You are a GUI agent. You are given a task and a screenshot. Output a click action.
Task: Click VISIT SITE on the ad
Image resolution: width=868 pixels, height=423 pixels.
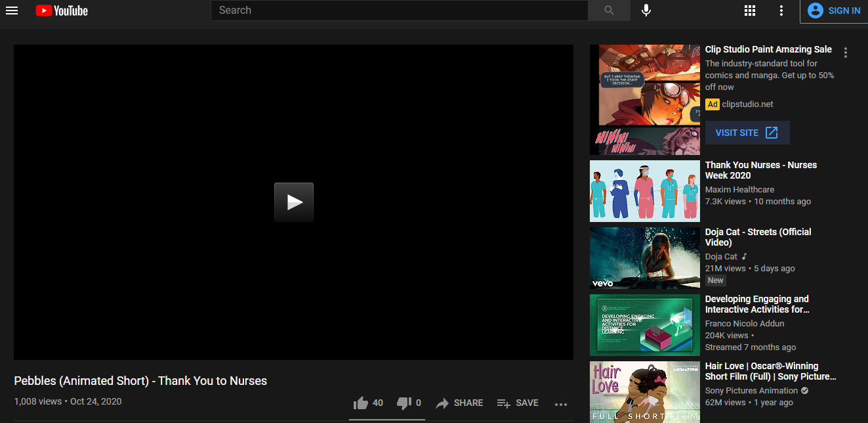point(747,133)
